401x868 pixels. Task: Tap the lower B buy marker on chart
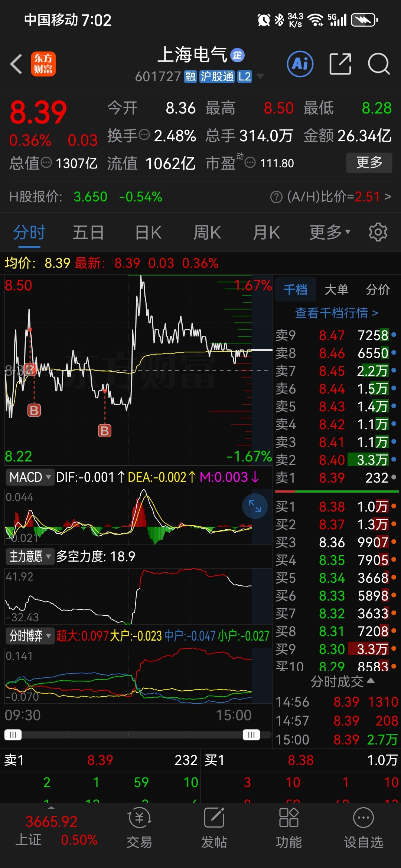pyautogui.click(x=105, y=431)
